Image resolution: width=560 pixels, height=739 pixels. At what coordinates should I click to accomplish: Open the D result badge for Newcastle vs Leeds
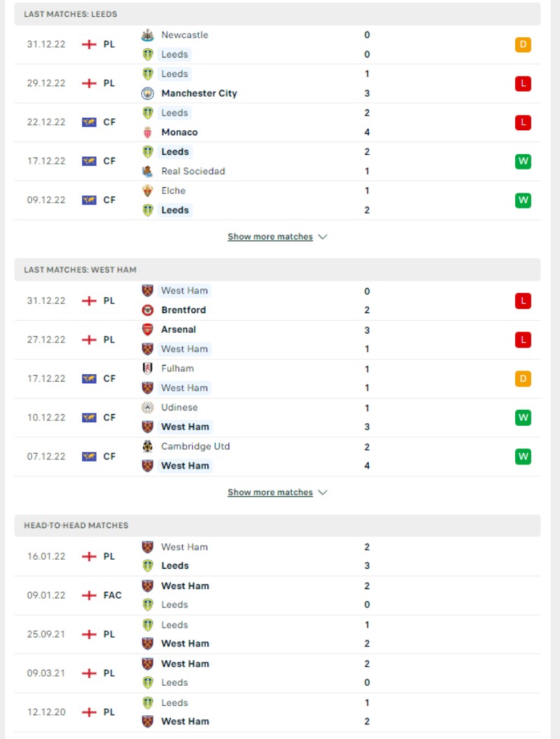523,45
